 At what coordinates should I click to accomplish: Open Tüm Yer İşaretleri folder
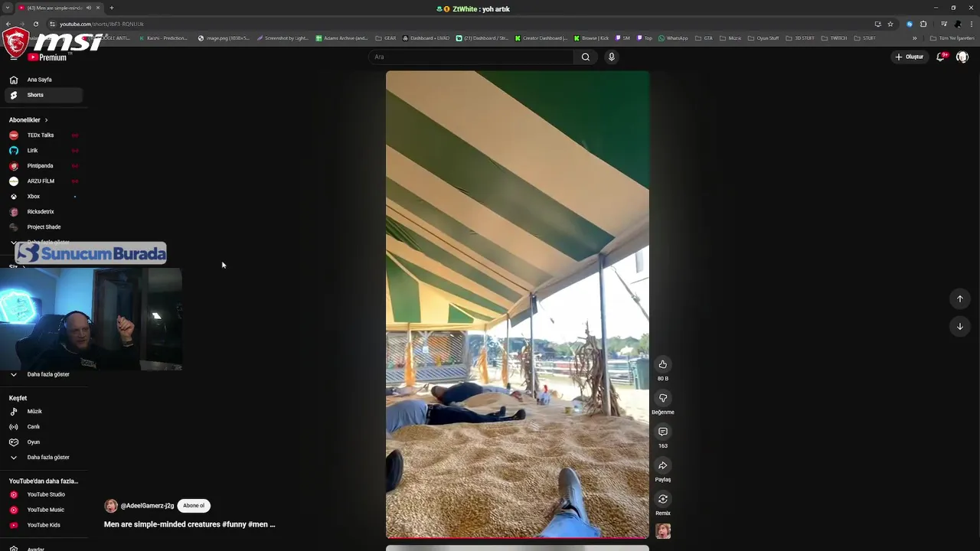952,37
